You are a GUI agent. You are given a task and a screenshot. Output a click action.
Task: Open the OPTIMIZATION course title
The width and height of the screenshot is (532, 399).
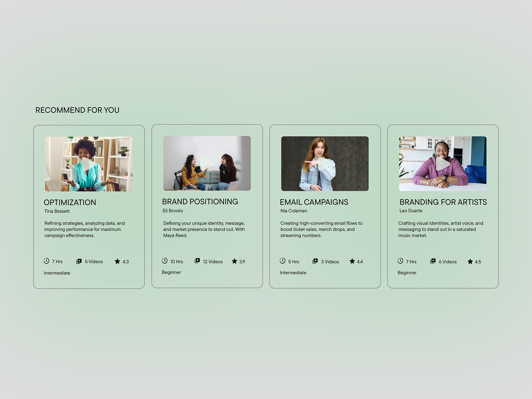pyautogui.click(x=70, y=202)
